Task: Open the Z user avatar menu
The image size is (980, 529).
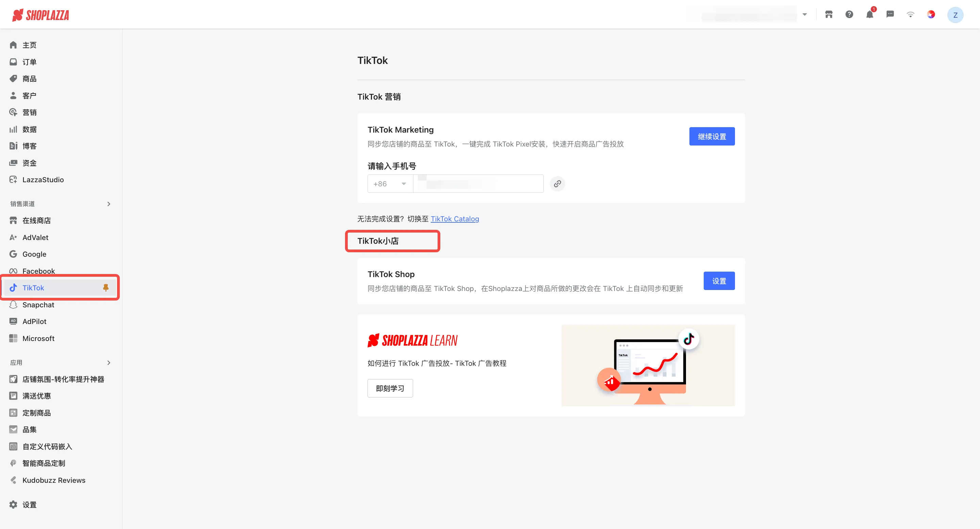Action: pos(955,15)
